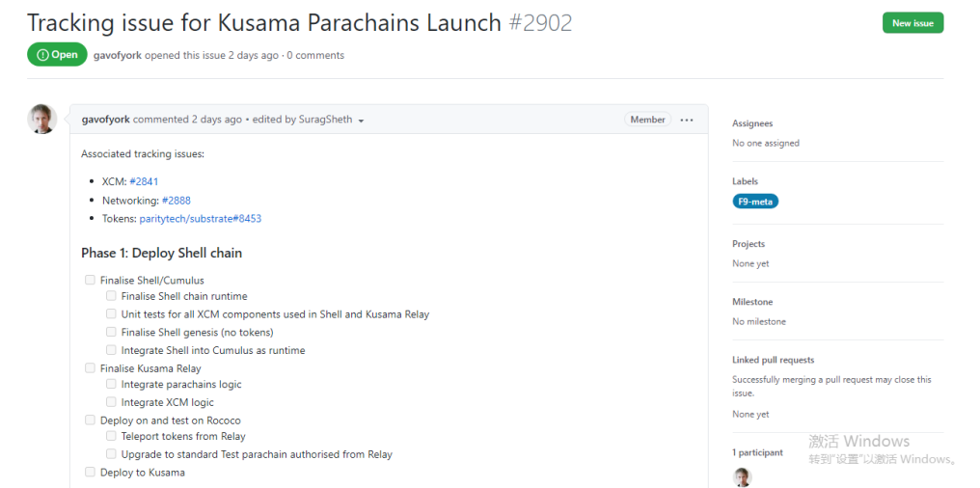Open the Labels sidebar section
Image resolution: width=980 pixels, height=488 pixels.
point(745,181)
